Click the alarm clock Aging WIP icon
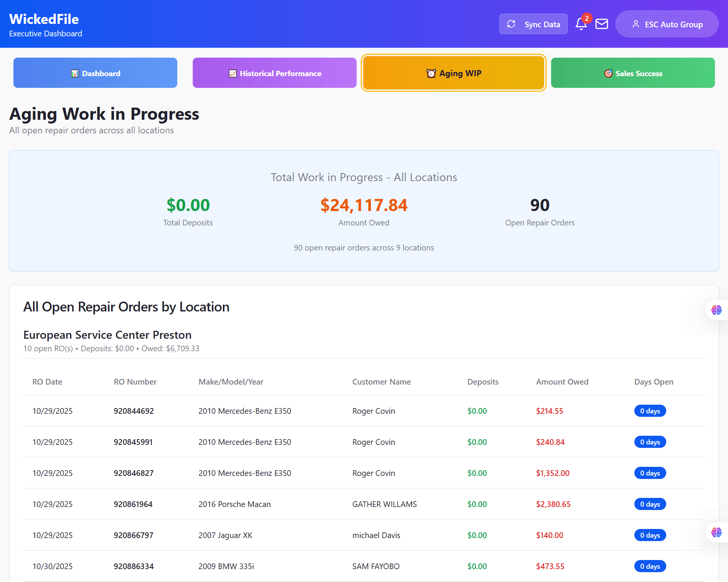Image resolution: width=728 pixels, height=582 pixels. [431, 74]
